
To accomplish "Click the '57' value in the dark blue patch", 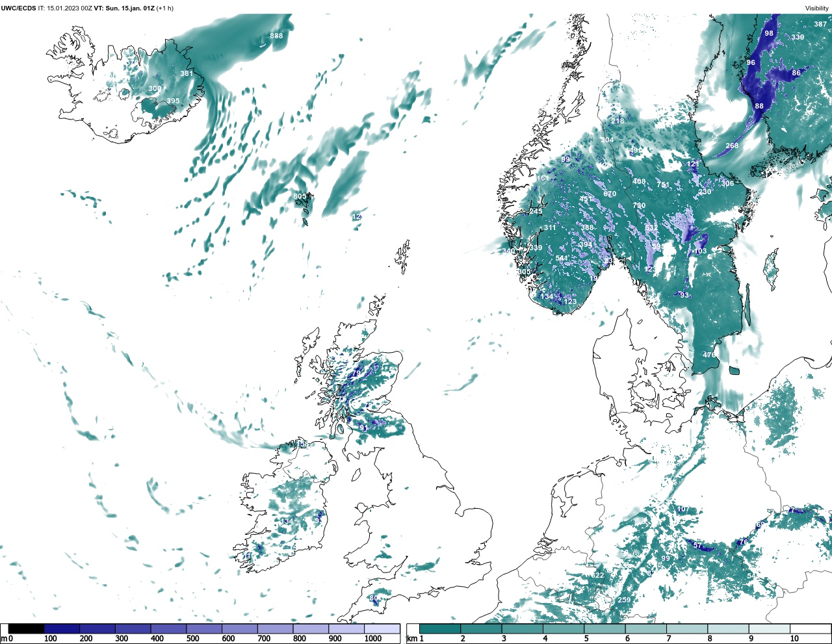I will coord(697,545).
